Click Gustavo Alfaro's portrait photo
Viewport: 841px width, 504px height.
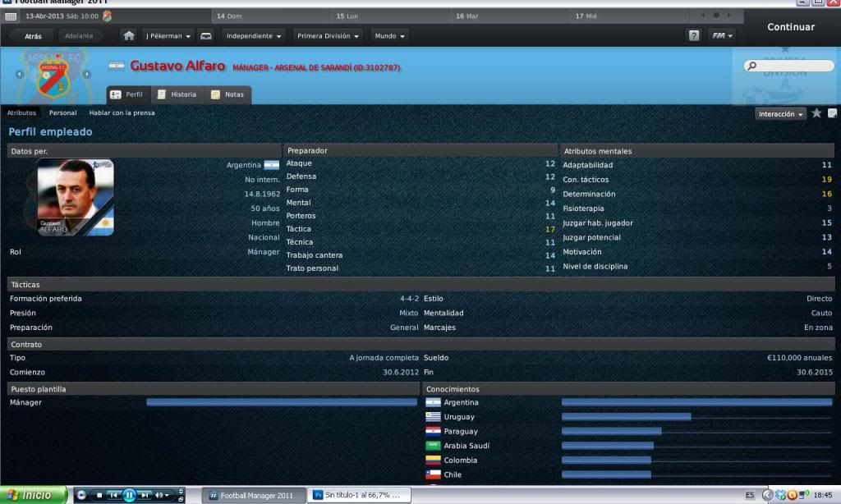pyautogui.click(x=75, y=197)
